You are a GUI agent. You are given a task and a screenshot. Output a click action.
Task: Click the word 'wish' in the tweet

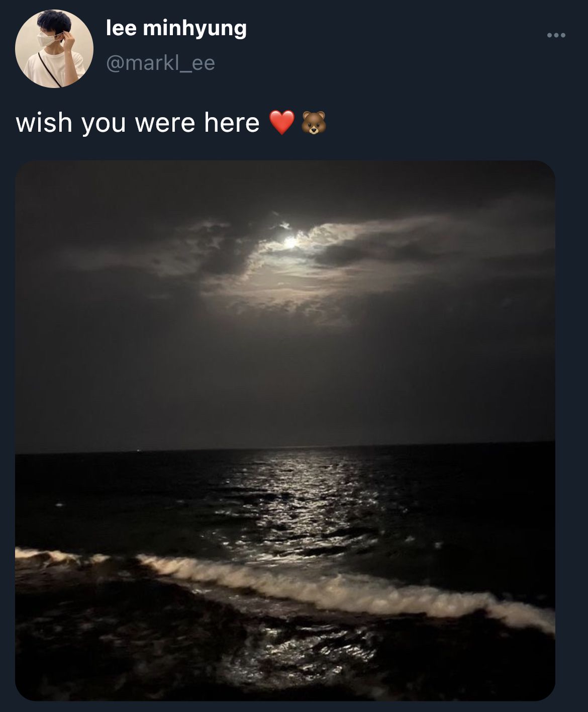point(44,123)
